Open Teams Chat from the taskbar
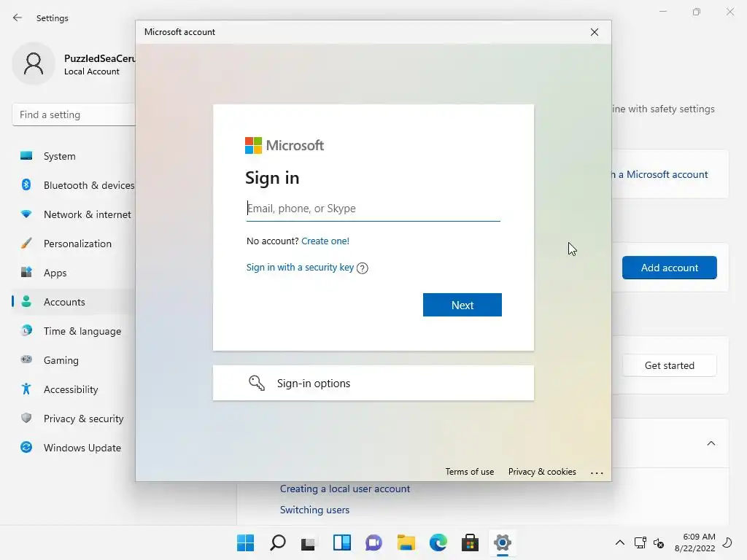Screen dimensions: 747x560 [373, 542]
